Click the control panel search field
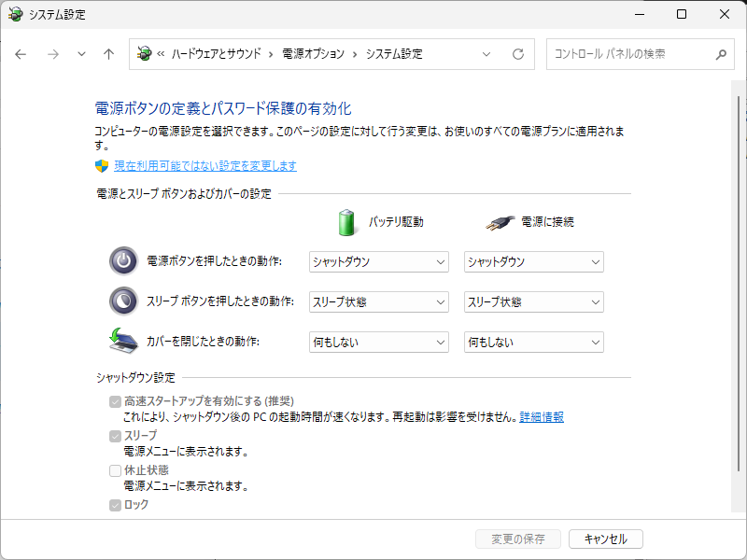This screenshot has width=747, height=560. click(x=626, y=54)
